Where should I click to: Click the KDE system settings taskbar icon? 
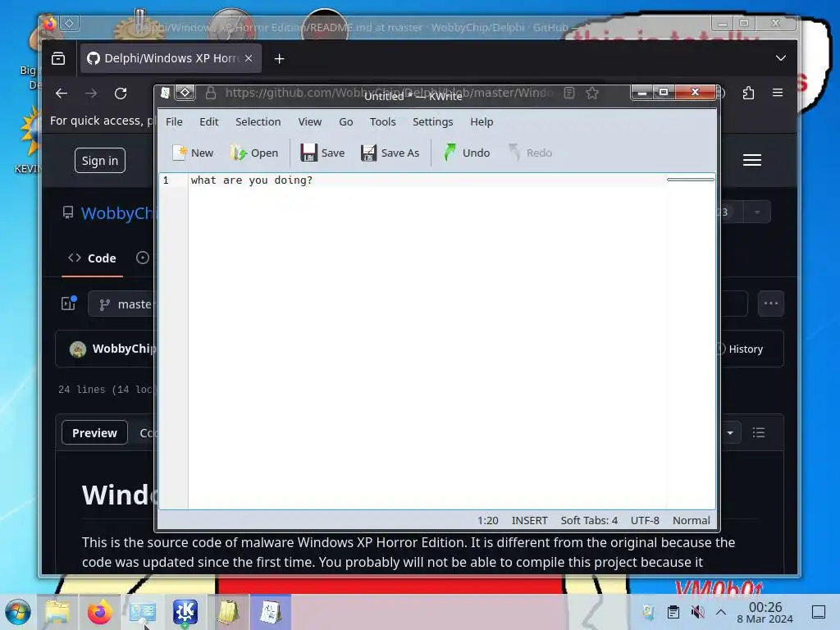[143, 612]
